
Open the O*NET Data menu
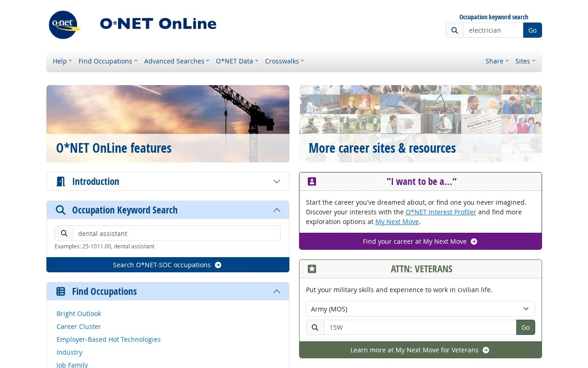click(237, 61)
